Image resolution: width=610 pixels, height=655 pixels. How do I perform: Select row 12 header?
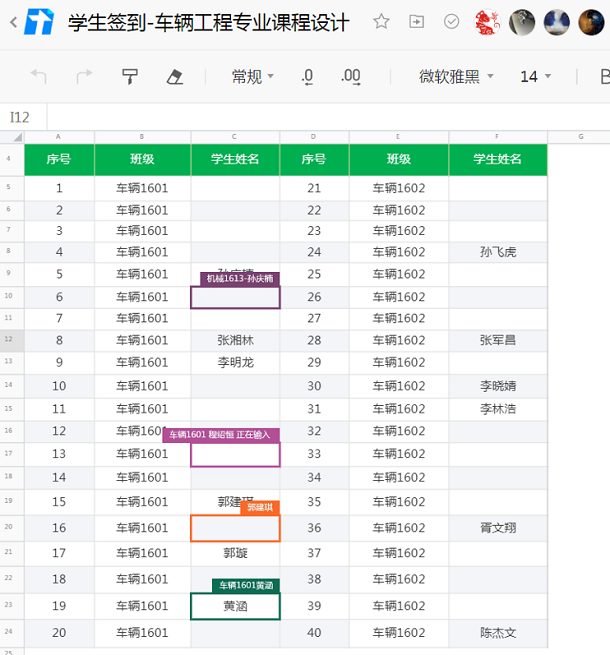tap(9, 340)
